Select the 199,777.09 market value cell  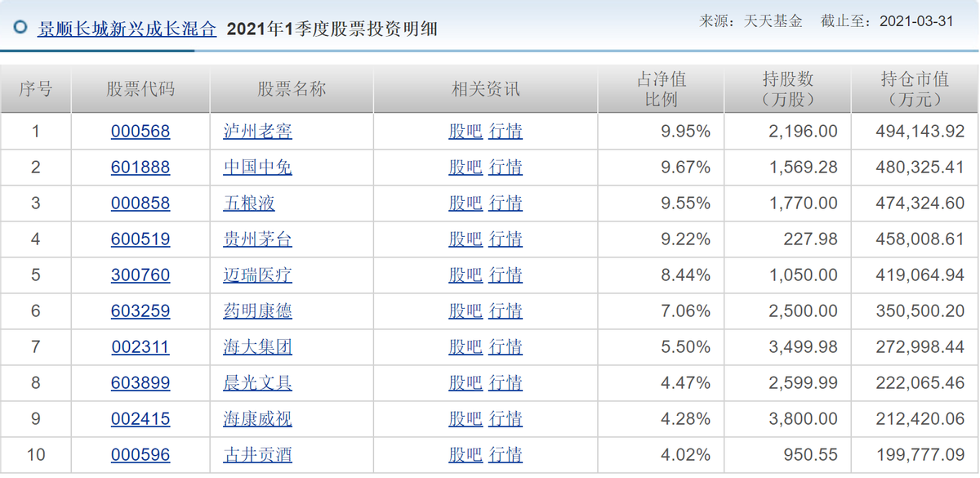(x=915, y=455)
